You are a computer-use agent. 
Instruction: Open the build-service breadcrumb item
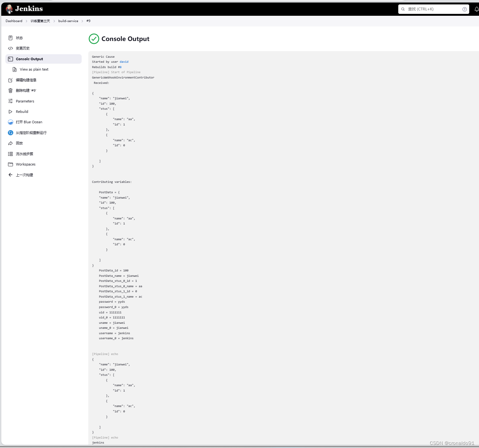[68, 21]
